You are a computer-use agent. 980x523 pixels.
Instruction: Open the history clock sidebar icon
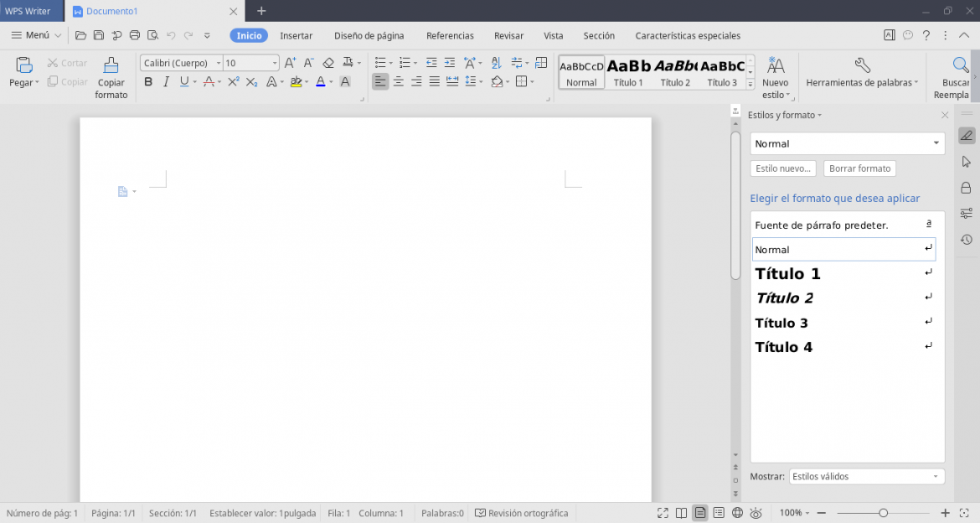[x=967, y=240]
